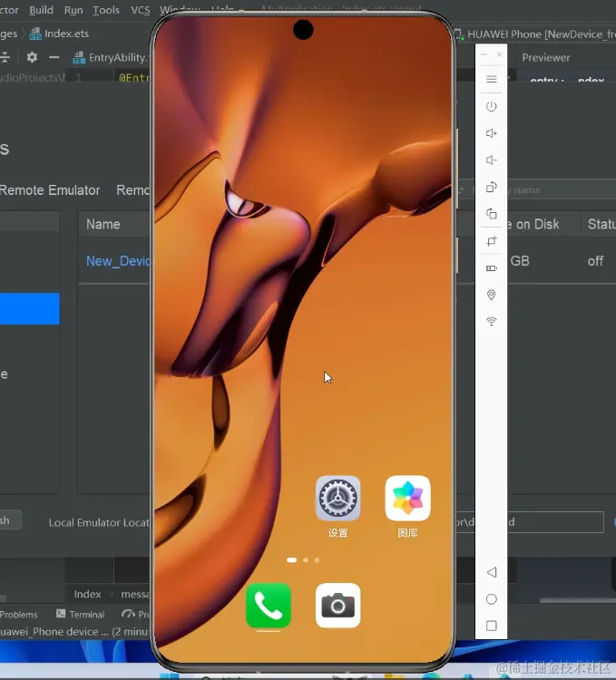Image resolution: width=616 pixels, height=680 pixels.
Task: Click the Status column header
Action: point(601,224)
